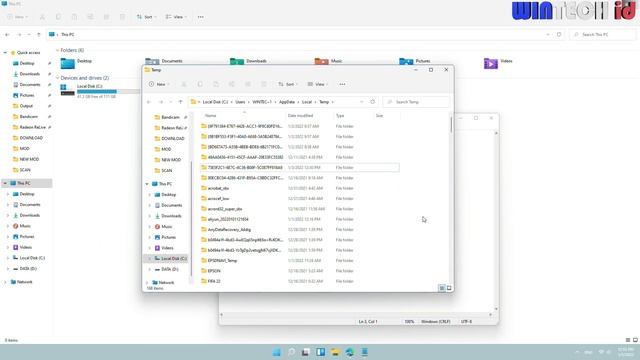Click Search Temp input field

pyautogui.click(x=416, y=102)
